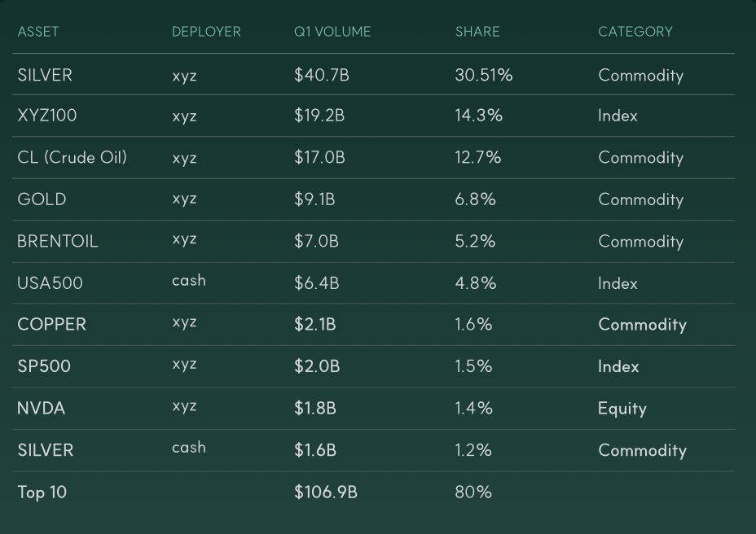This screenshot has width=756, height=534.
Task: Select the CL (Crude Oil) asset name
Action: [73, 158]
